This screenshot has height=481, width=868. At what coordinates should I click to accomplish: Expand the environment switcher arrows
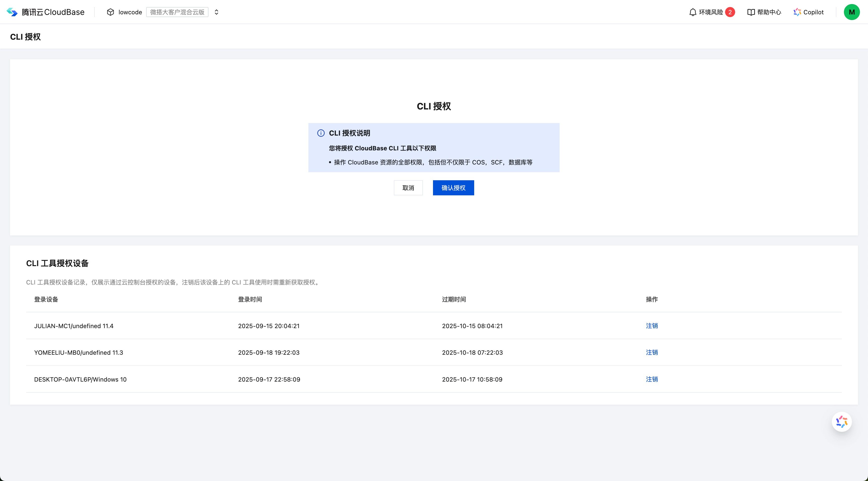216,12
